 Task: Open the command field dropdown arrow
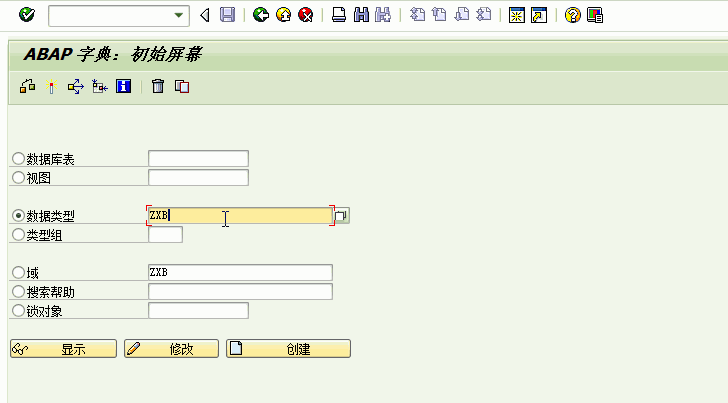[x=178, y=15]
